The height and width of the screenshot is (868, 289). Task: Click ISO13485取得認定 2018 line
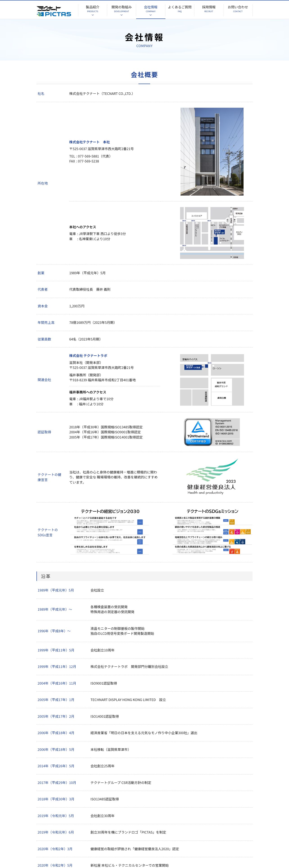(x=106, y=427)
